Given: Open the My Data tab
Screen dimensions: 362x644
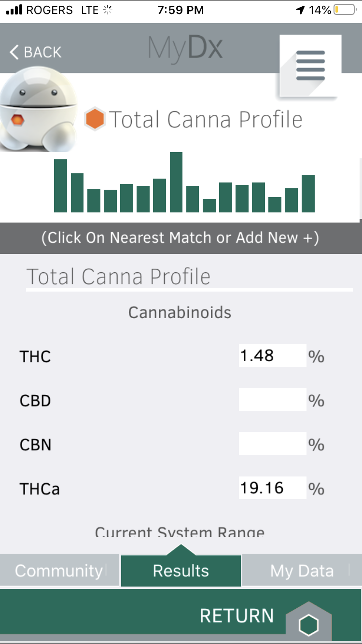Looking at the screenshot, I should coord(302,570).
